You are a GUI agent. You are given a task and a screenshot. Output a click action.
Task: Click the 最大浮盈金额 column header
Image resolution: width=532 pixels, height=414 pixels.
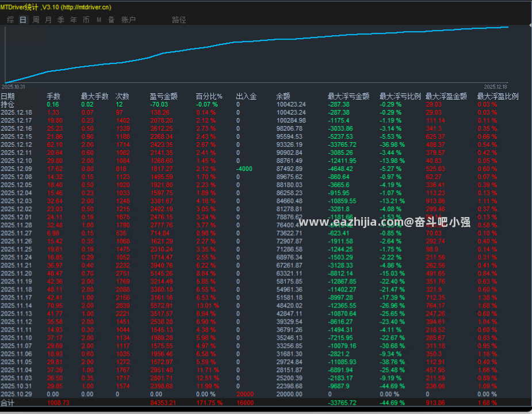446,97
